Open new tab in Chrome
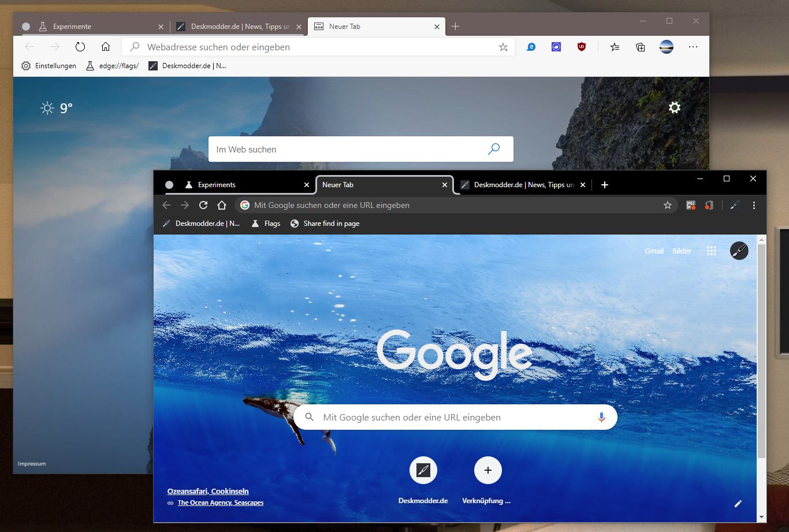Viewport: 789px width, 532px height. point(604,185)
